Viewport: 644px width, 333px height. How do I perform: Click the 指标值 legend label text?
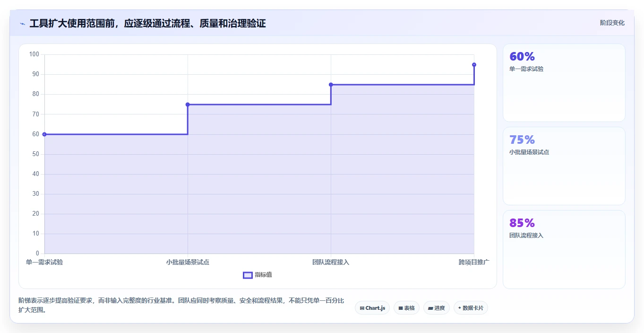264,275
